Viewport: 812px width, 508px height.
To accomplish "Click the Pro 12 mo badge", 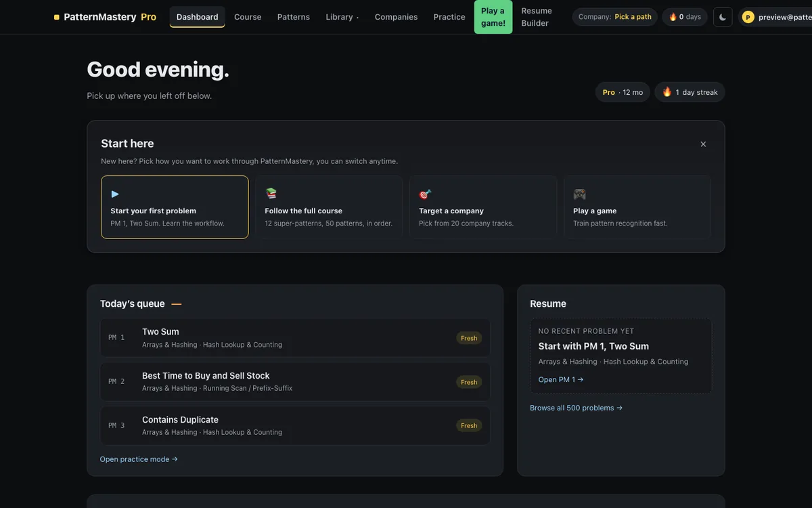I will tap(623, 92).
